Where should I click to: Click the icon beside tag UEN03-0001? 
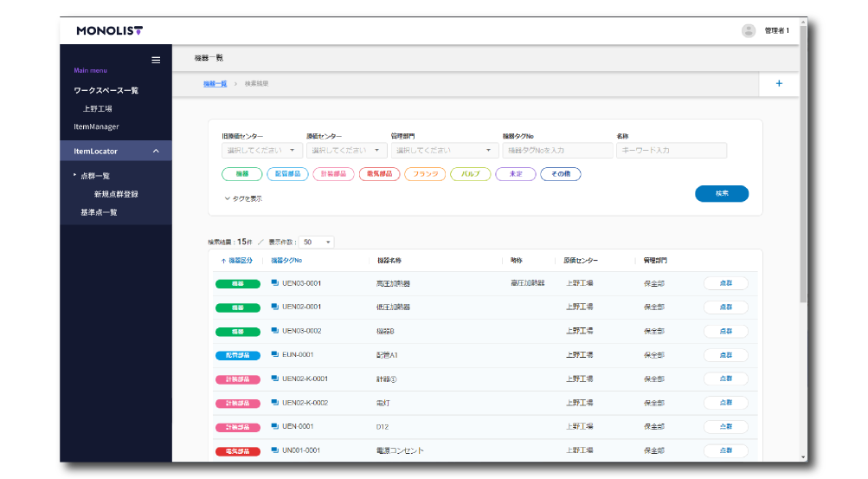pyautogui.click(x=274, y=283)
